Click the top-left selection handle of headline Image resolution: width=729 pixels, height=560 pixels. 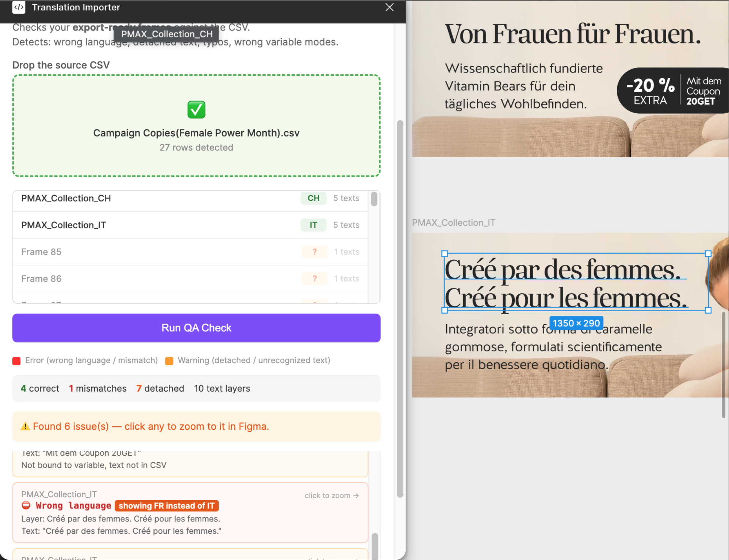point(445,254)
